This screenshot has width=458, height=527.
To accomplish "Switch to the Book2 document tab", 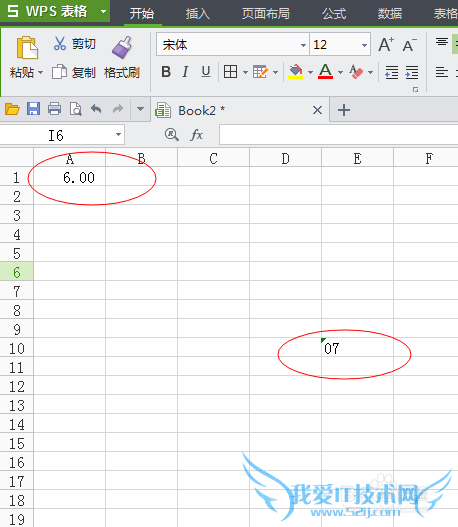I will pos(240,110).
